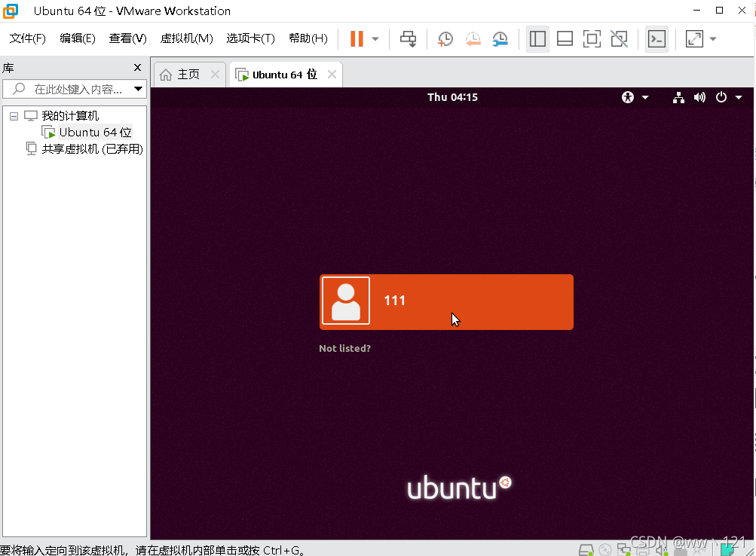Open the 选项卡(T) menu

coord(251,38)
